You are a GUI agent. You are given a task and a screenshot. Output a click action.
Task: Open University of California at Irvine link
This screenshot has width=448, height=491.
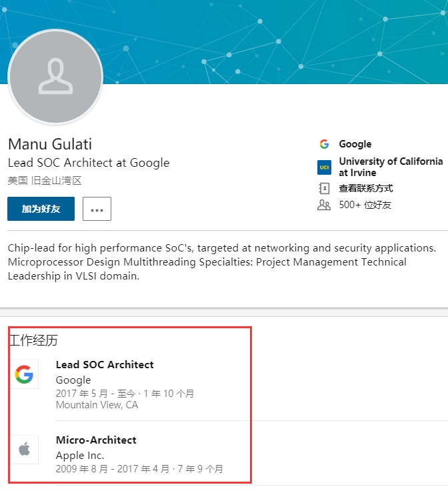(391, 167)
